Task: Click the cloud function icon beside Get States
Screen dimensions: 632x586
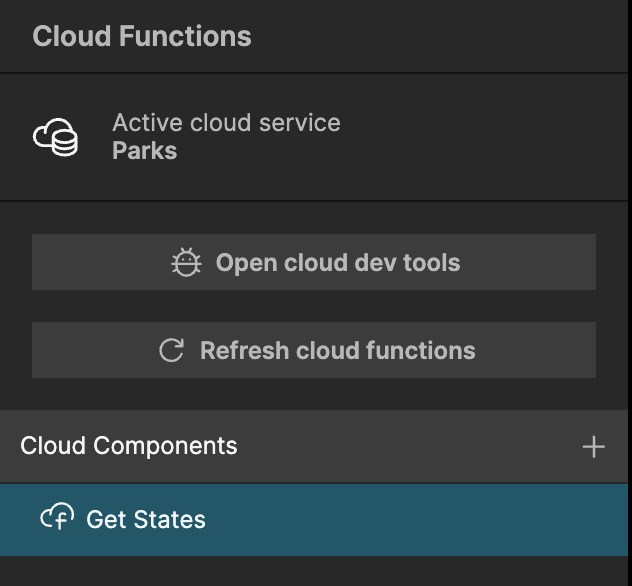Action: (x=57, y=516)
